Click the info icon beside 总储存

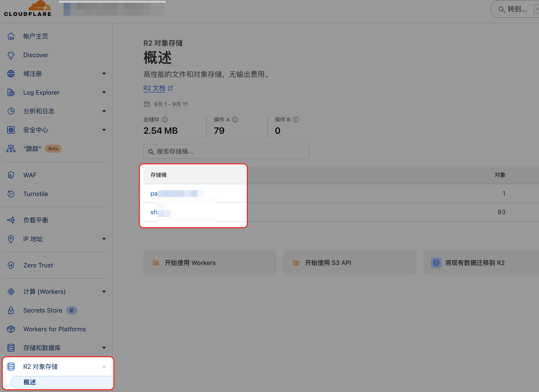(x=165, y=119)
